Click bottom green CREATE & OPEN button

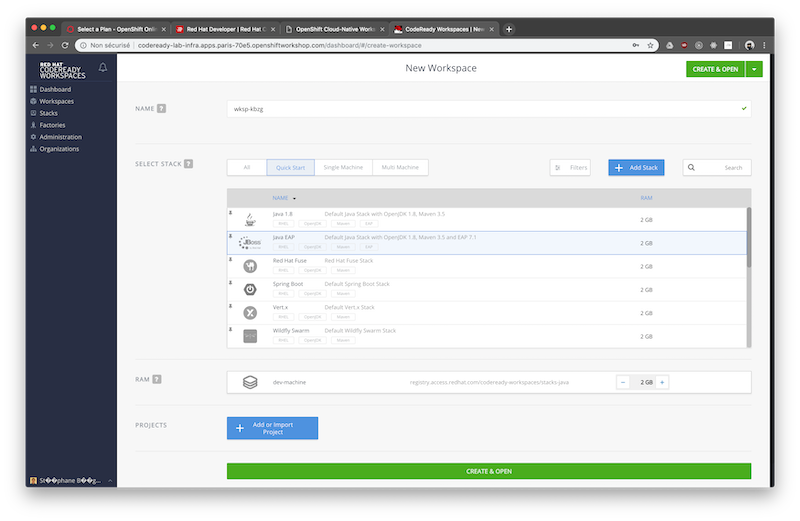[489, 471]
